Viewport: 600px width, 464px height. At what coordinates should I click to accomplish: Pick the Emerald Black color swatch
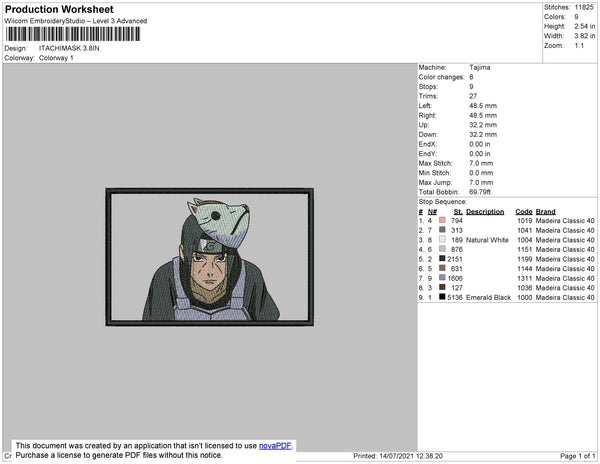coord(442,297)
